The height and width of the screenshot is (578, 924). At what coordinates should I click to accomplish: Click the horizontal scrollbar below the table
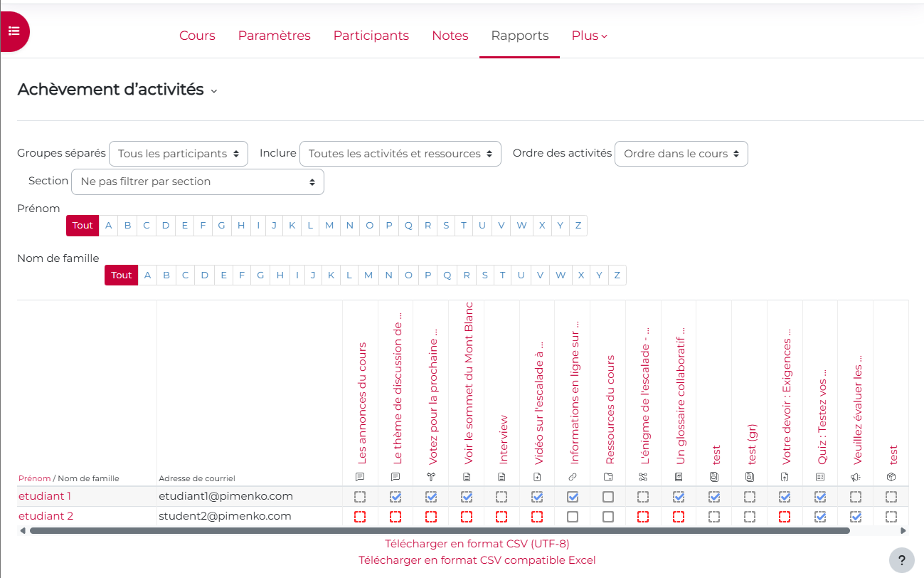[x=440, y=530]
